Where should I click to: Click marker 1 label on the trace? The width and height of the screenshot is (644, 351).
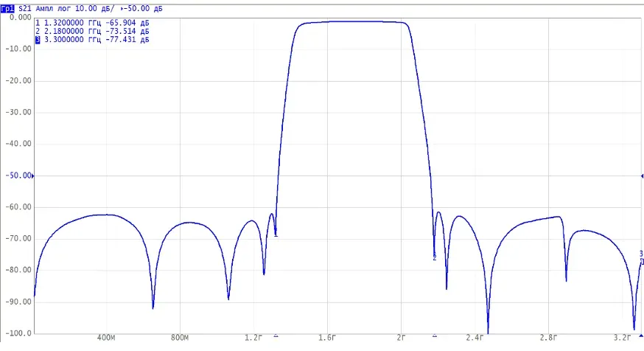276,232
